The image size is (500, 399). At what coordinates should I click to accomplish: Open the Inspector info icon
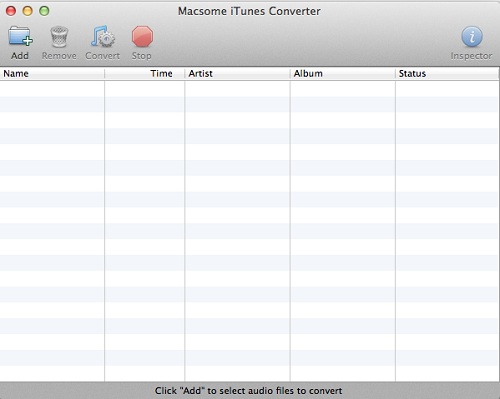click(472, 36)
